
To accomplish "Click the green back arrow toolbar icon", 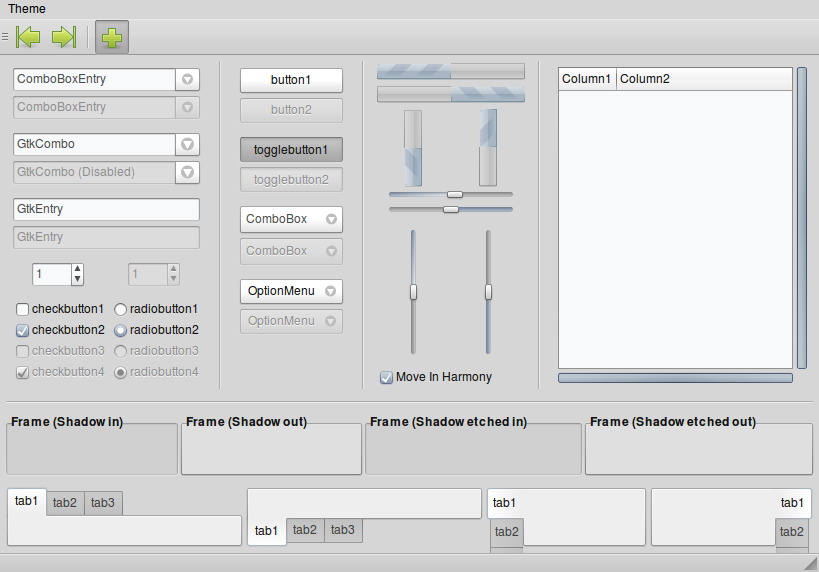I will pos(28,37).
